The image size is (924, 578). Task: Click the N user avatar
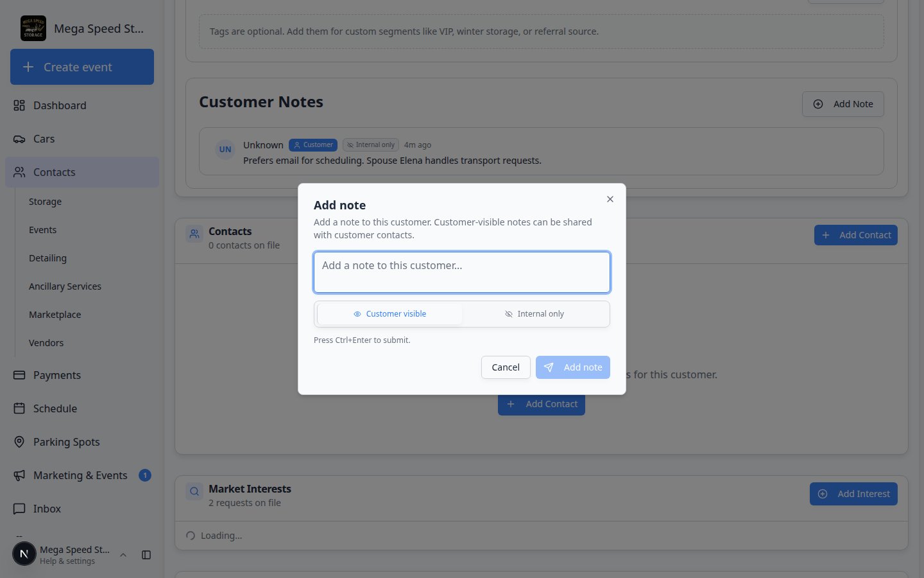click(24, 554)
